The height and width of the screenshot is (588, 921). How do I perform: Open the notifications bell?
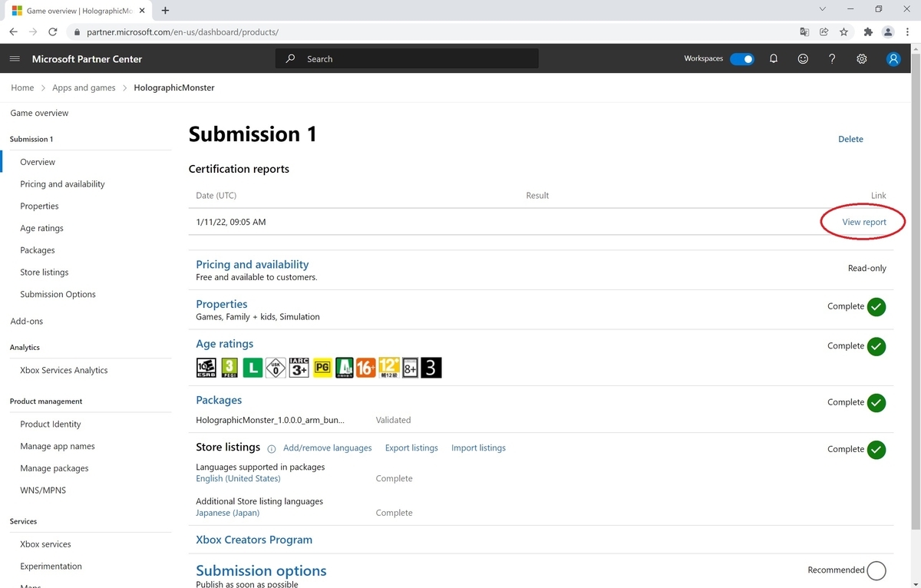click(x=774, y=59)
